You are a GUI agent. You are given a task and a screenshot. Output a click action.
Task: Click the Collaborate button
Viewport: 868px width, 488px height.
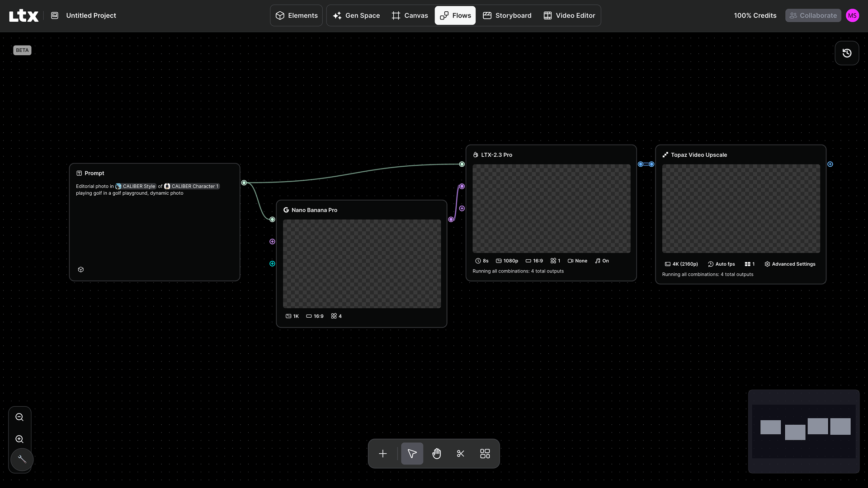coord(813,15)
